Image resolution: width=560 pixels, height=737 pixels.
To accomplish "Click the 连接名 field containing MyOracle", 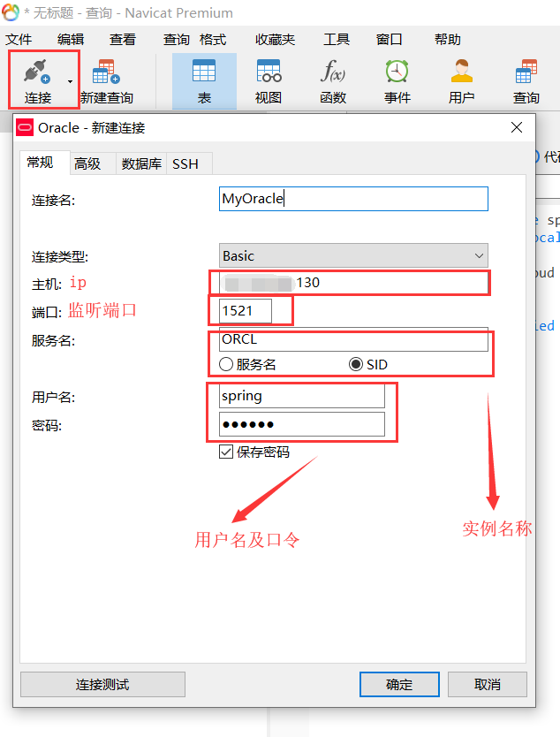I will [x=353, y=199].
